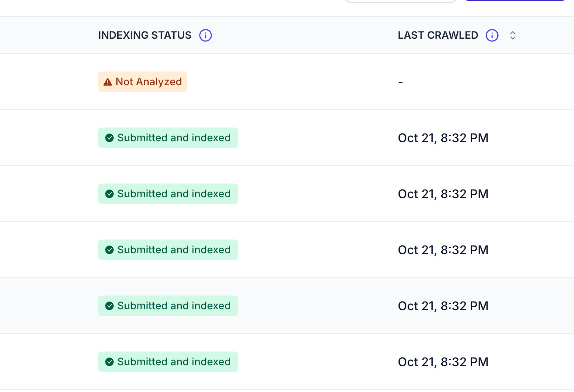
Task: Click the warning triangle in Not Analyzed badge
Action: [x=108, y=82]
